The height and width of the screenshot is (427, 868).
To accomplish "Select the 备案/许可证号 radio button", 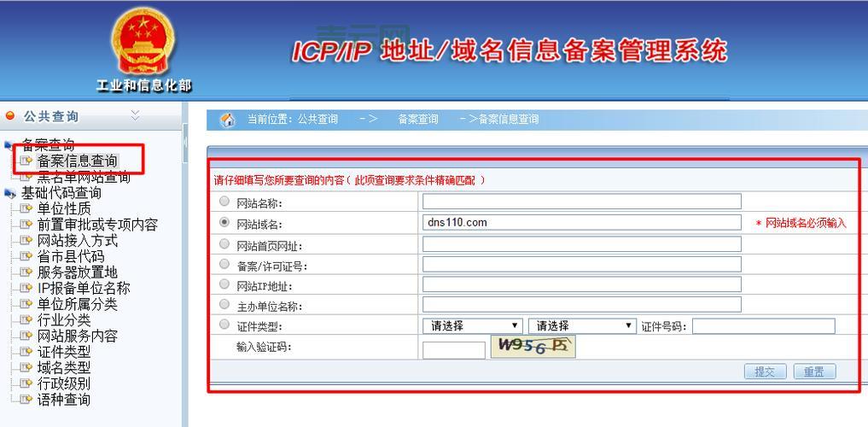I will [224, 264].
